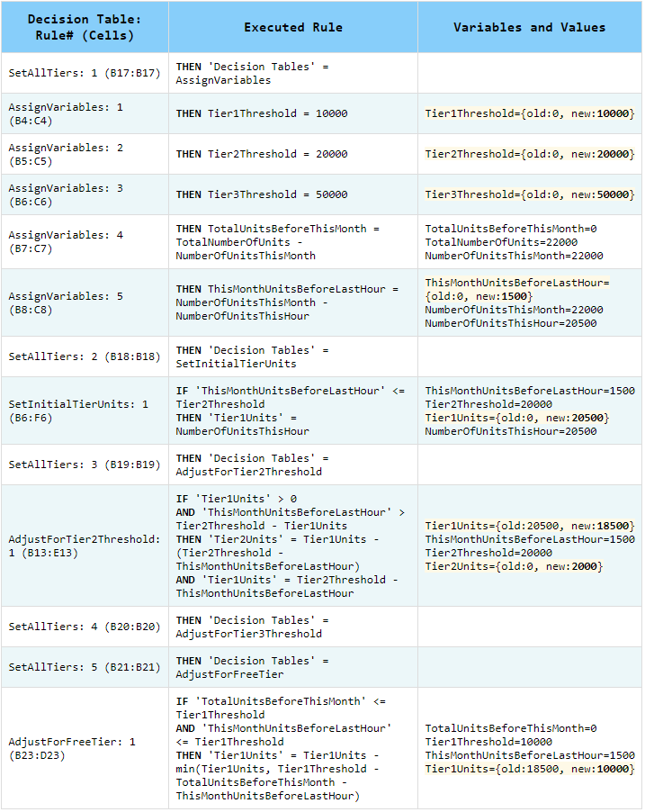Click the 'TotalNumberOfUnits=22000' value text
Image resolution: width=645 pixels, height=812 pixels.
(501, 242)
